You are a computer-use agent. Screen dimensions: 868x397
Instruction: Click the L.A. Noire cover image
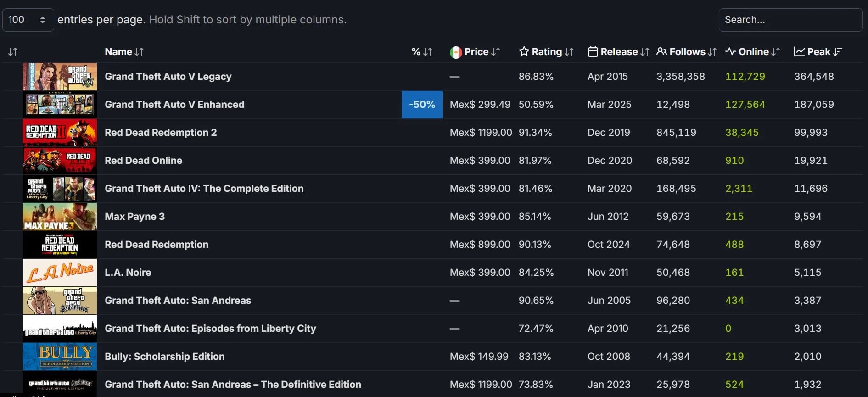(x=60, y=273)
